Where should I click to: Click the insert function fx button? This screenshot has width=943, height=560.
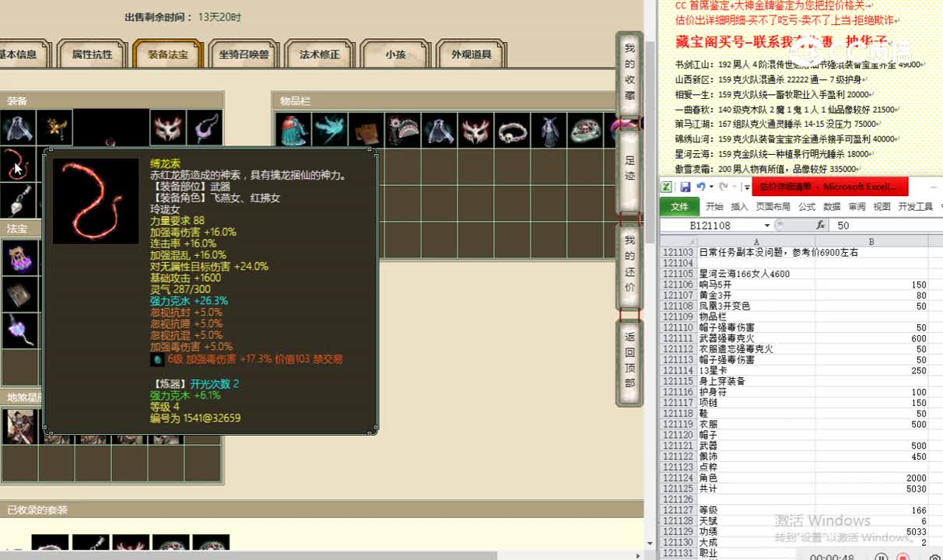(x=820, y=225)
